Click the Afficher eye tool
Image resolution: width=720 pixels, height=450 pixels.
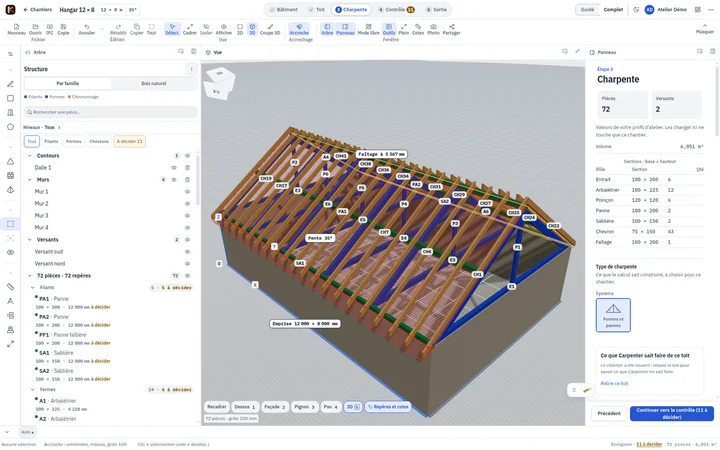[224, 29]
